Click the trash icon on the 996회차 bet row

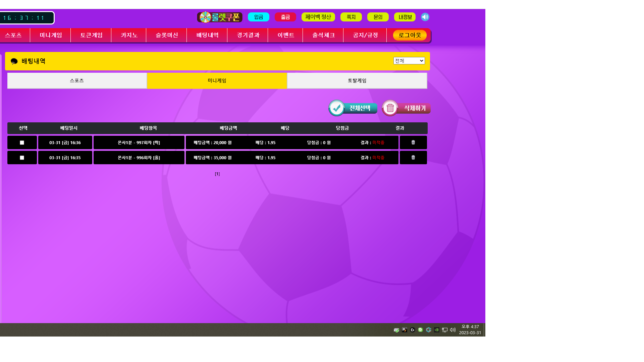(413, 158)
